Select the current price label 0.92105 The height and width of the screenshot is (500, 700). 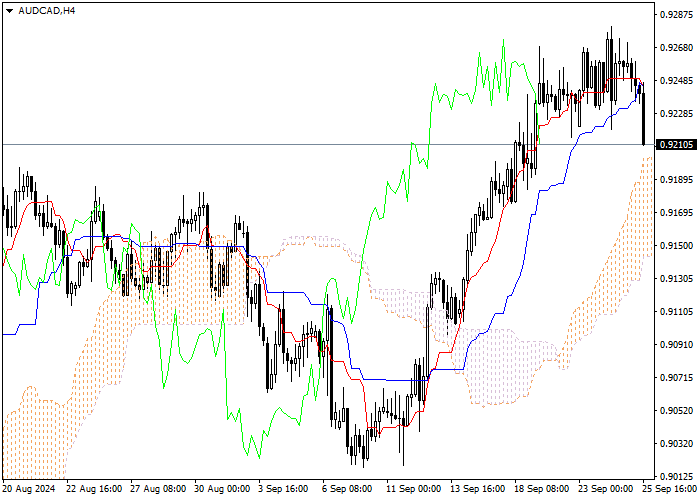point(677,145)
